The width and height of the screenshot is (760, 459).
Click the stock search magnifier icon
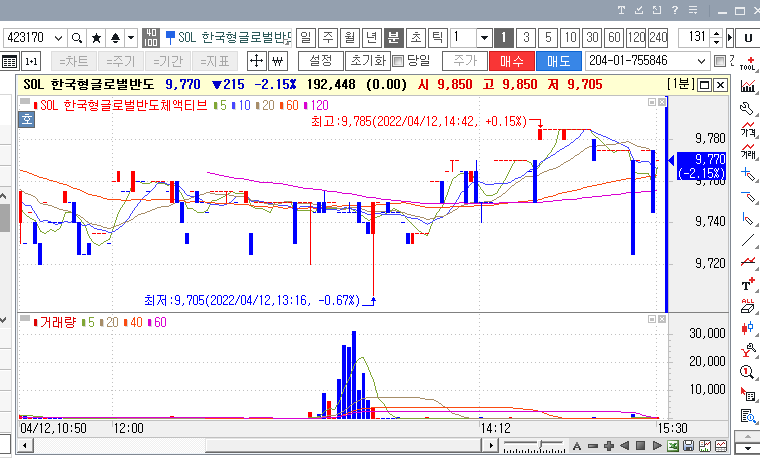pos(77,38)
